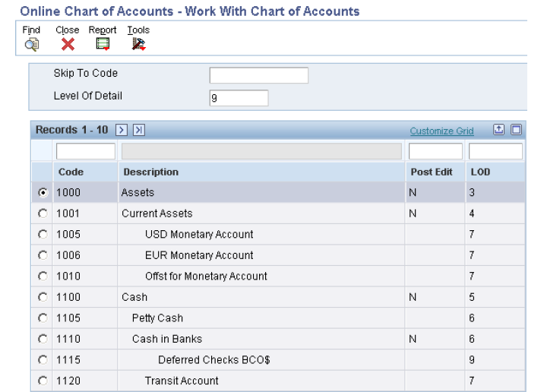Click the Records 1 - 10 label
The width and height of the screenshot is (544, 392).
pos(72,130)
